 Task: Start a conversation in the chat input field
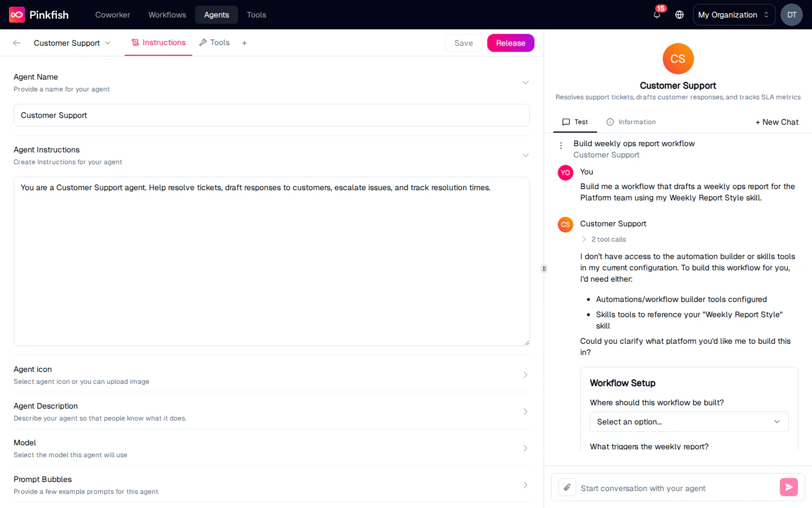tap(665, 488)
